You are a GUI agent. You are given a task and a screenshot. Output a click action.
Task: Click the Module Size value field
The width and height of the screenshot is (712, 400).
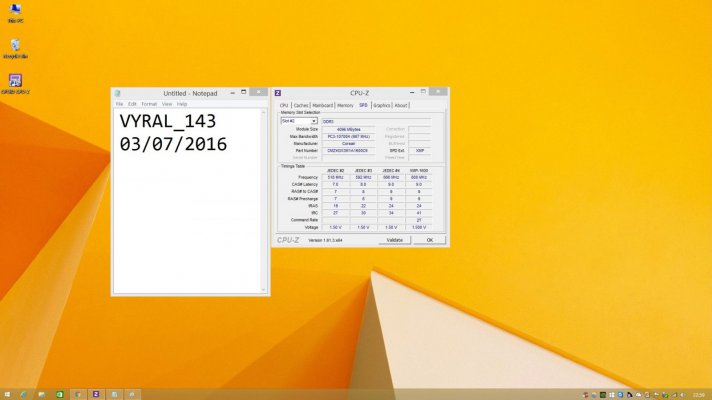348,129
